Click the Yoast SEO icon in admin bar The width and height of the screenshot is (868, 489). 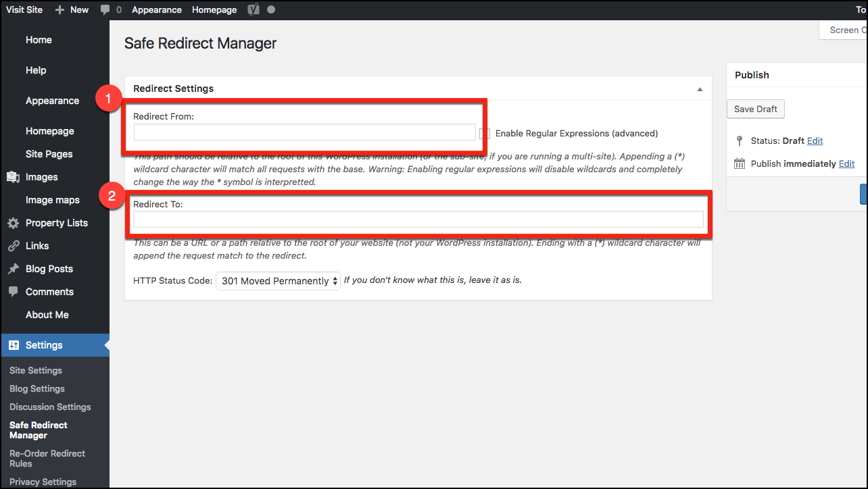pyautogui.click(x=254, y=9)
